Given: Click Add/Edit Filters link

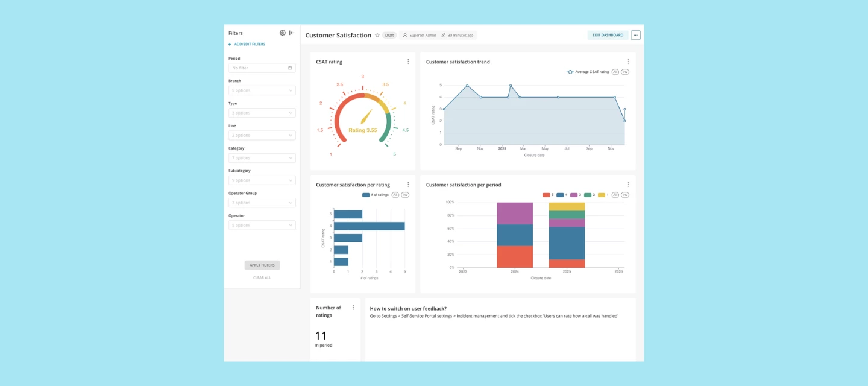Looking at the screenshot, I should pos(246,43).
